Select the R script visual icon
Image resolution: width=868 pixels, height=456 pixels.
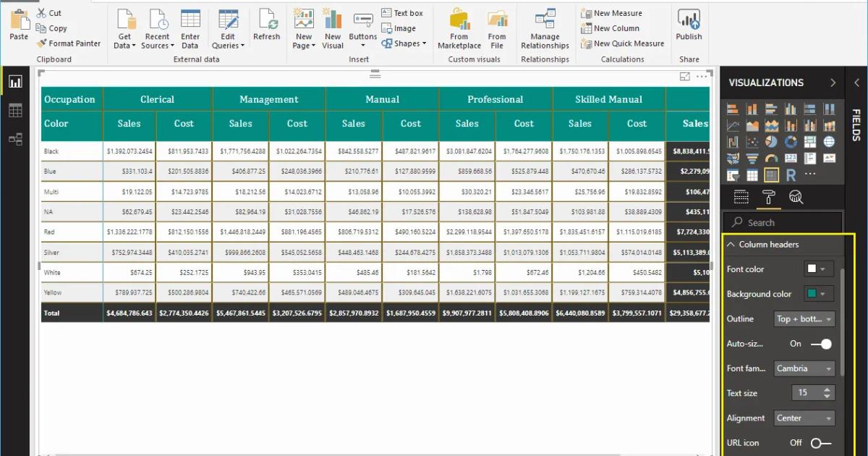click(791, 174)
